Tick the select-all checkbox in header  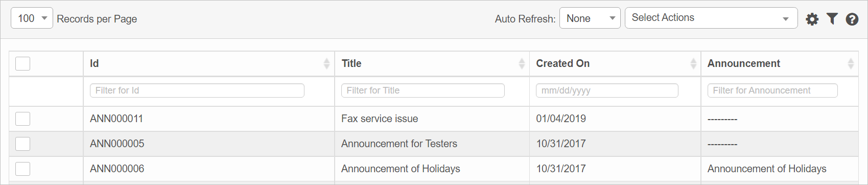[23, 63]
